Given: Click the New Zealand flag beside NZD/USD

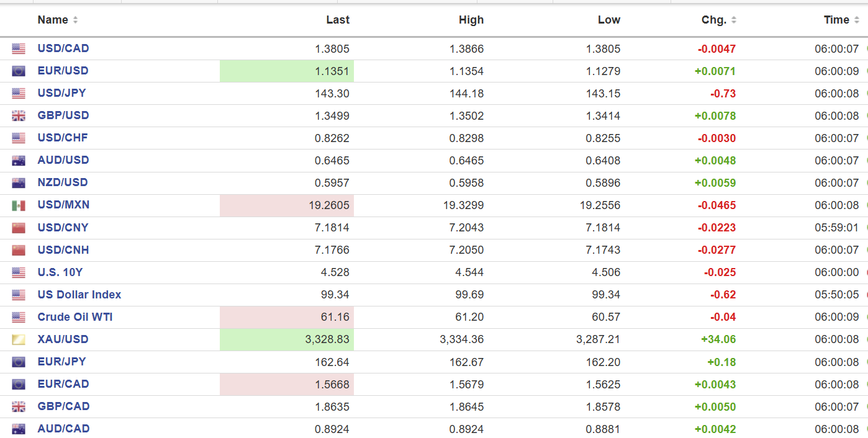Looking at the screenshot, I should coord(19,183).
